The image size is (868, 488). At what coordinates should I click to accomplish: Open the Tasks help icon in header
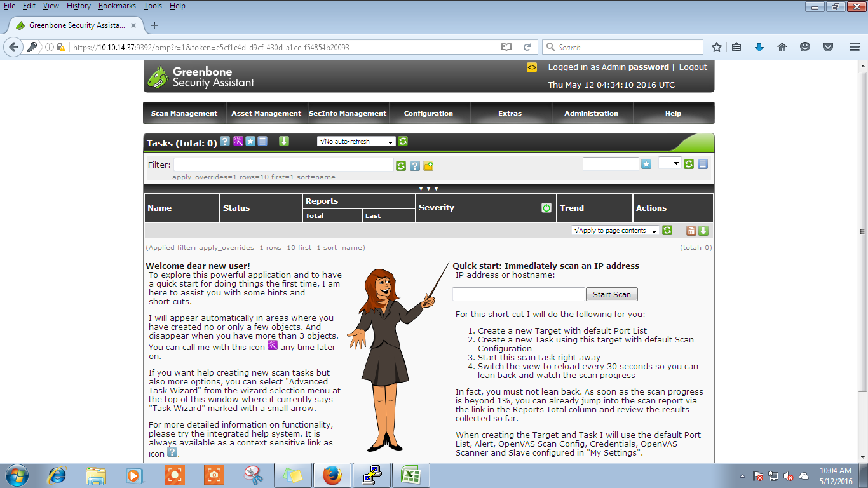pos(225,141)
